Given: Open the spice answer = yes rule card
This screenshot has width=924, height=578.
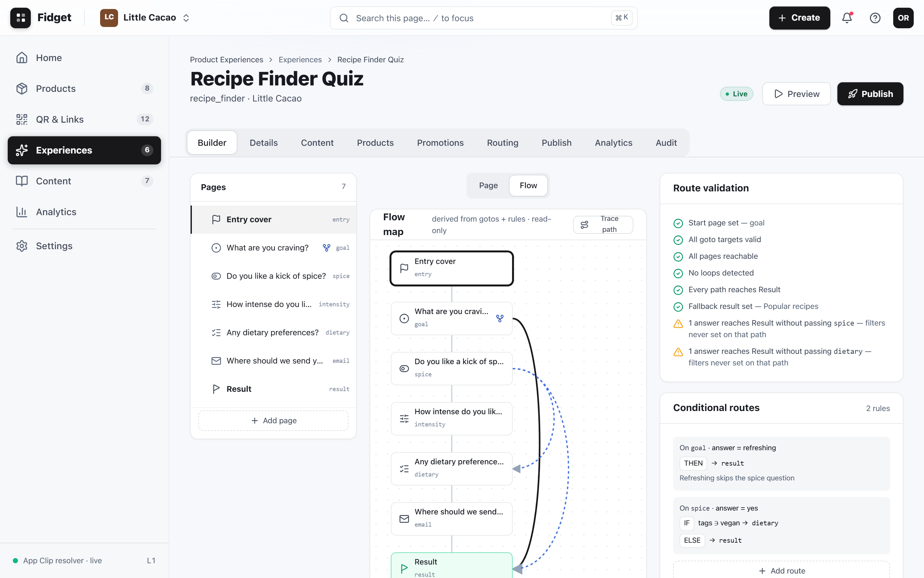Looking at the screenshot, I should coord(782,525).
